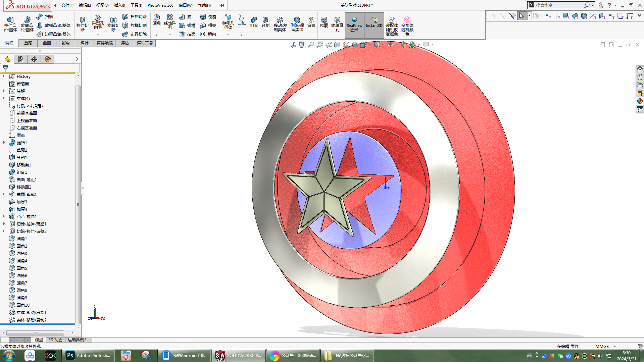Viewport: 644px width, 362px height.
Task: Expand the History tree node
Action: pos(4,76)
